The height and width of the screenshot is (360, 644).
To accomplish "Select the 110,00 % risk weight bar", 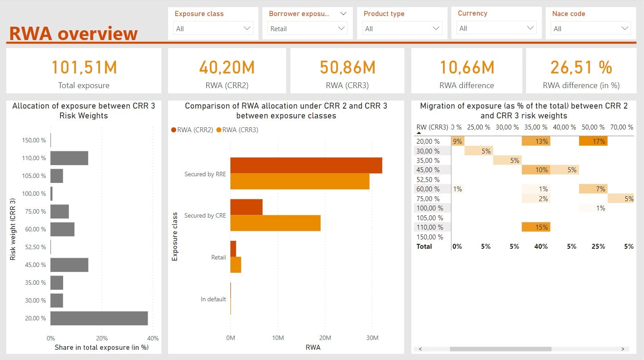I will [x=69, y=158].
